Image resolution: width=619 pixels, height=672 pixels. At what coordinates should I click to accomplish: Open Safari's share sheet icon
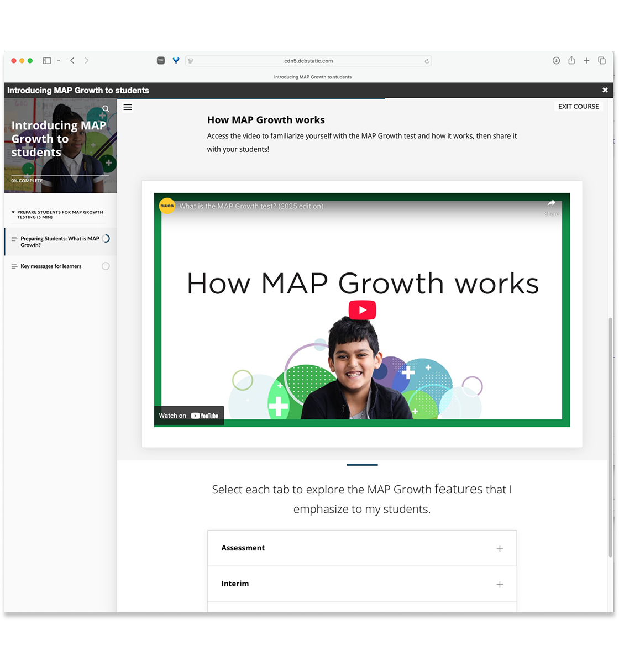[x=571, y=60]
